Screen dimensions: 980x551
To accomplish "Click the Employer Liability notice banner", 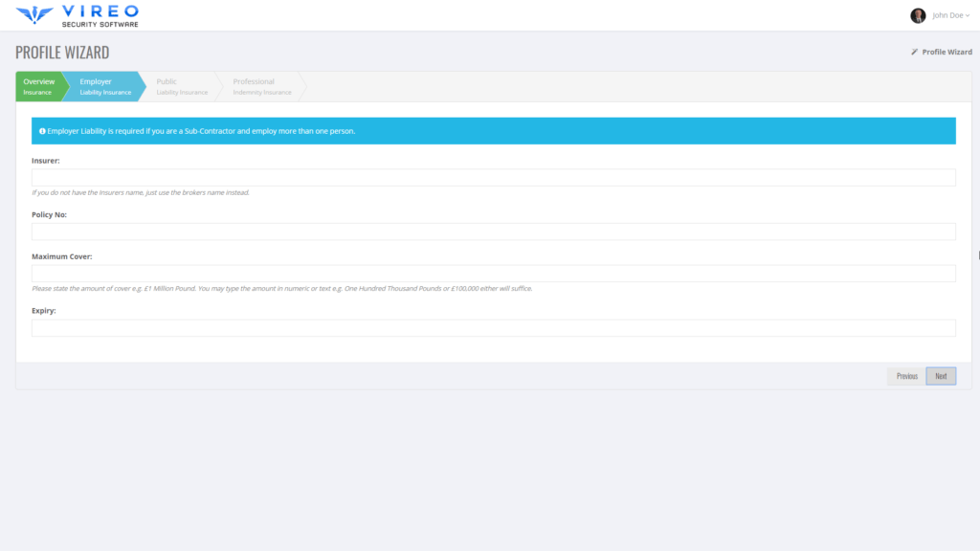I will click(x=494, y=130).
